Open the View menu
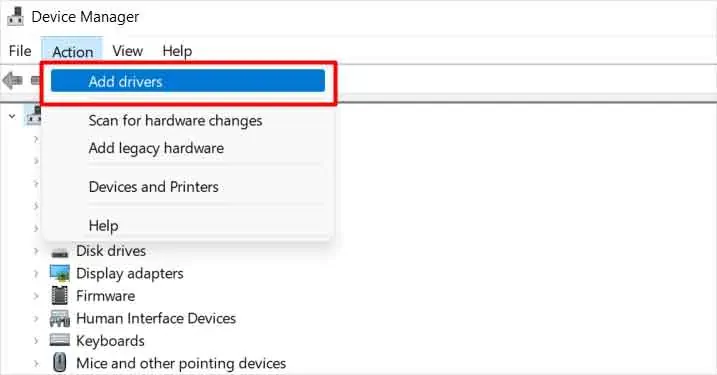This screenshot has width=717, height=375. 128,51
